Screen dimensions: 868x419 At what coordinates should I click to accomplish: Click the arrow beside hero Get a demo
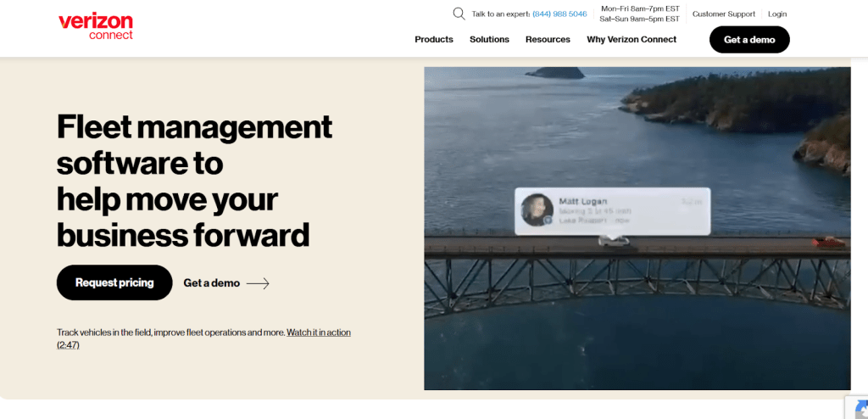point(258,283)
